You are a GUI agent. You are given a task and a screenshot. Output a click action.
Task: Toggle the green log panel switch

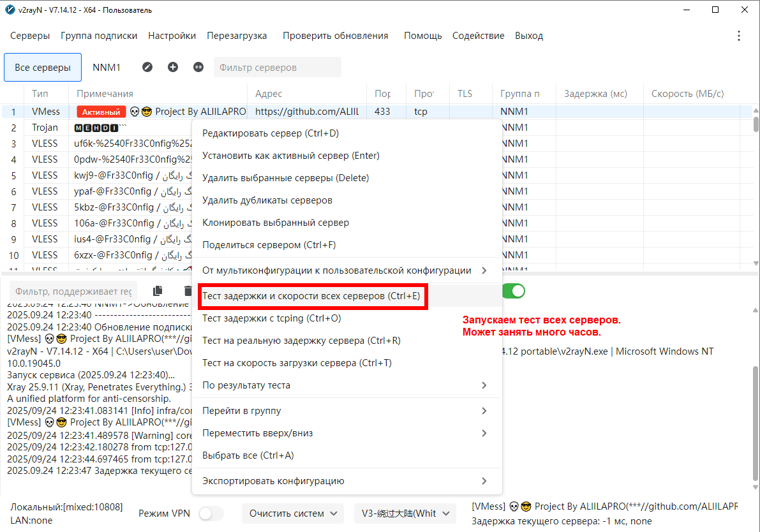(514, 291)
